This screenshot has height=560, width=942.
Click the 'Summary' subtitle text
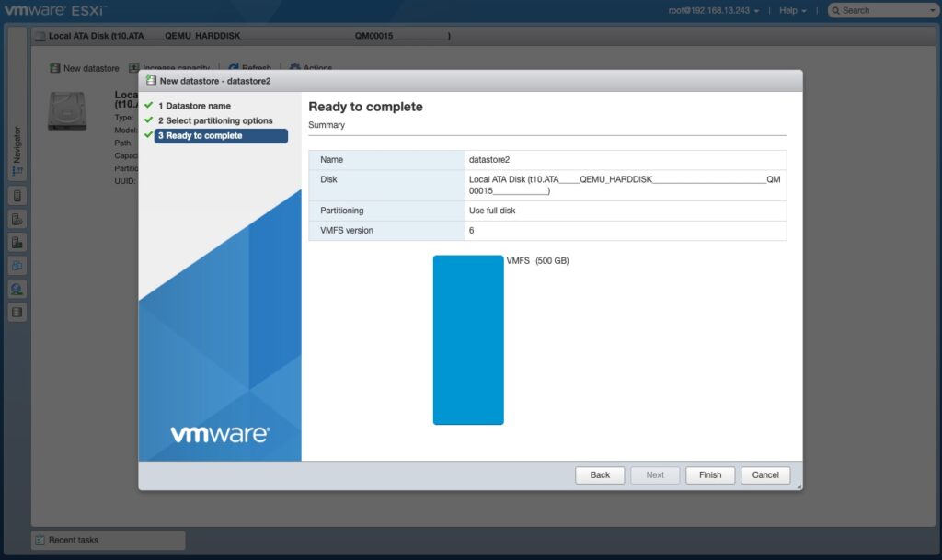(x=327, y=125)
